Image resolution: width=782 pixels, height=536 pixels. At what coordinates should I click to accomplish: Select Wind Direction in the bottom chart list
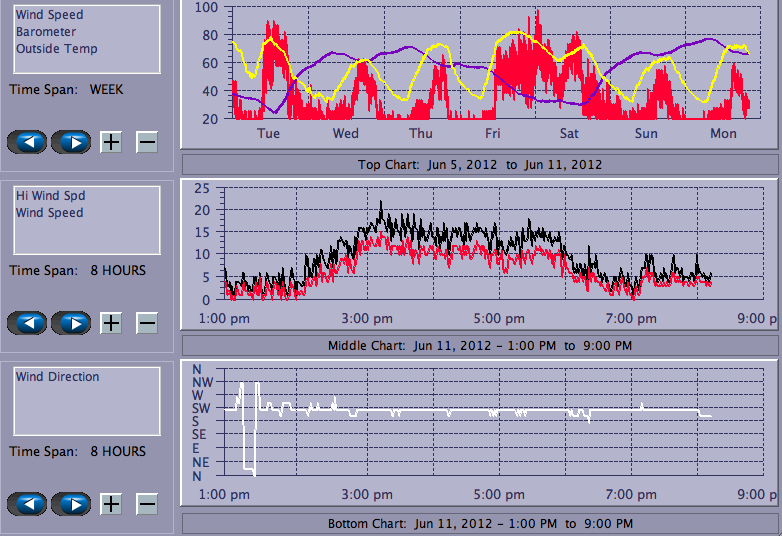[x=58, y=377]
